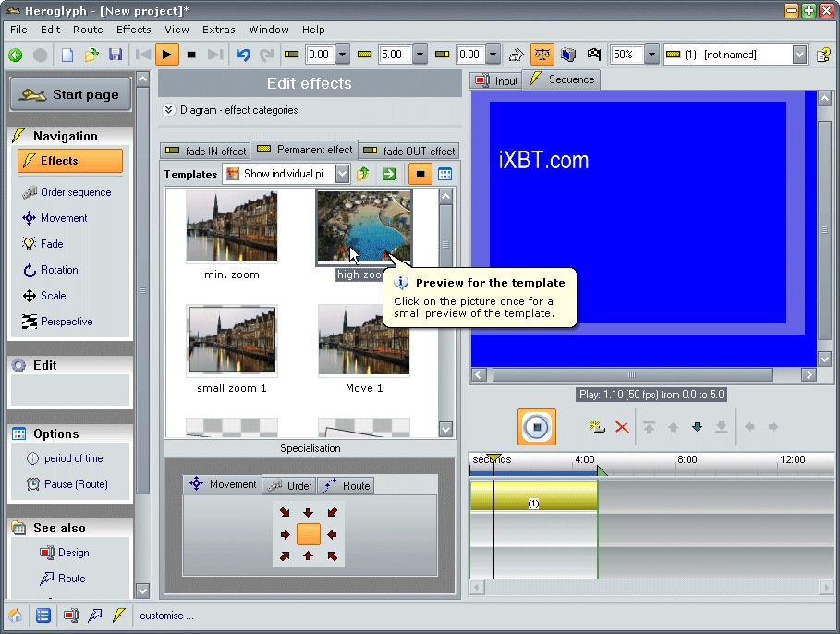Toggle single-picture template view orange button
Screen dimensions: 840x634
click(x=420, y=174)
